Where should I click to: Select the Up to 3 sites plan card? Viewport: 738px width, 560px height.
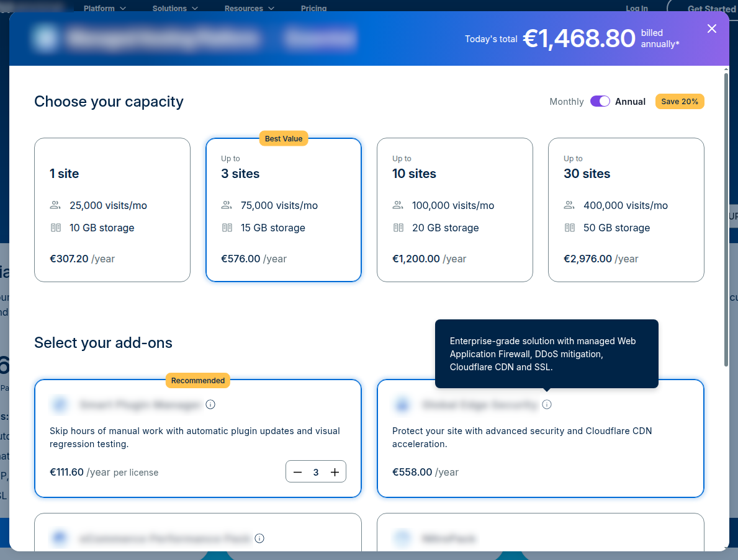(x=283, y=210)
